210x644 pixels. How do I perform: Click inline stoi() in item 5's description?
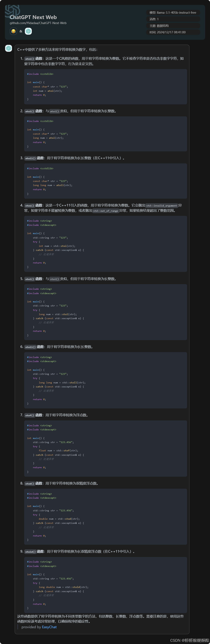(x=54, y=279)
